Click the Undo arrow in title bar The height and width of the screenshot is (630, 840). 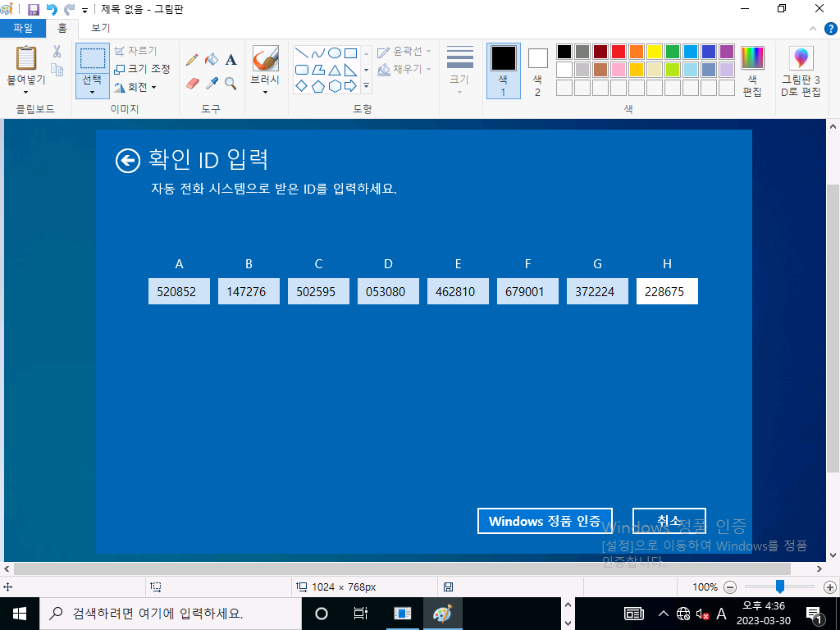pyautogui.click(x=52, y=9)
